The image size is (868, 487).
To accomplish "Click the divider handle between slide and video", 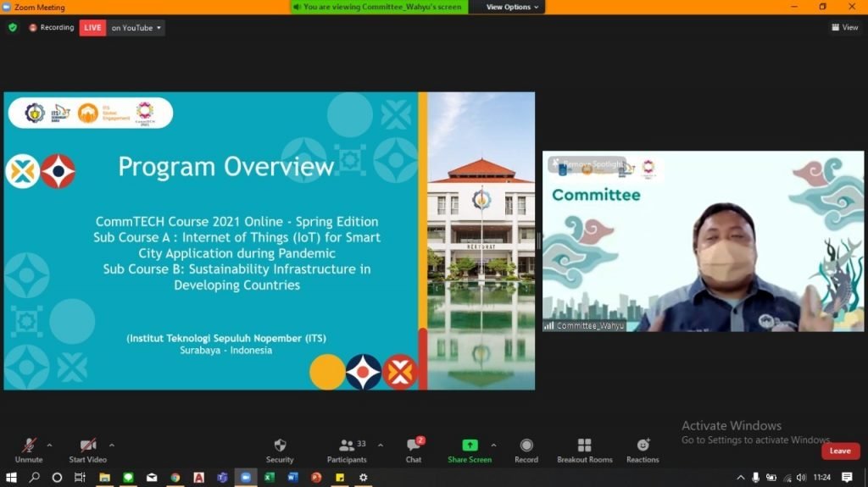I will pyautogui.click(x=538, y=241).
